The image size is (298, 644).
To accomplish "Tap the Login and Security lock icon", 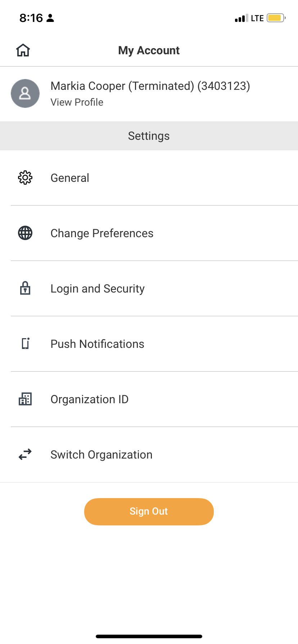I will pyautogui.click(x=25, y=289).
